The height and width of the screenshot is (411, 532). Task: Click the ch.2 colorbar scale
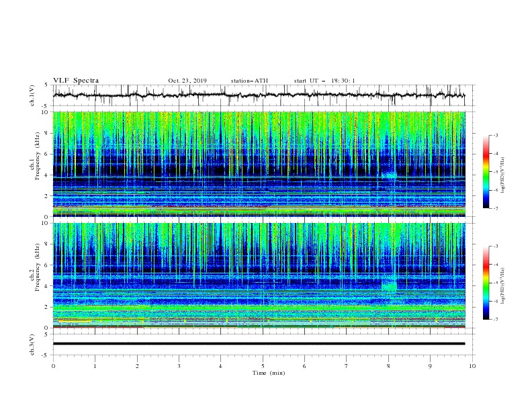click(x=486, y=283)
